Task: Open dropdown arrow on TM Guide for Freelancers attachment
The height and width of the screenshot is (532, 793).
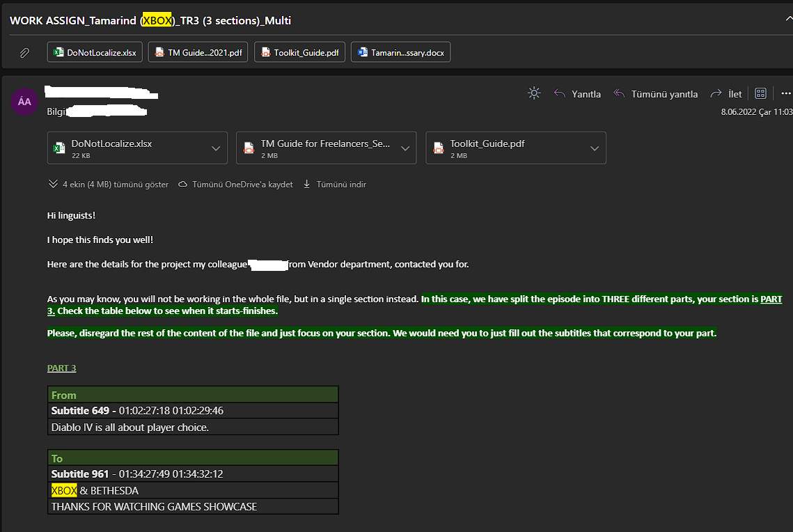Action: coord(405,148)
